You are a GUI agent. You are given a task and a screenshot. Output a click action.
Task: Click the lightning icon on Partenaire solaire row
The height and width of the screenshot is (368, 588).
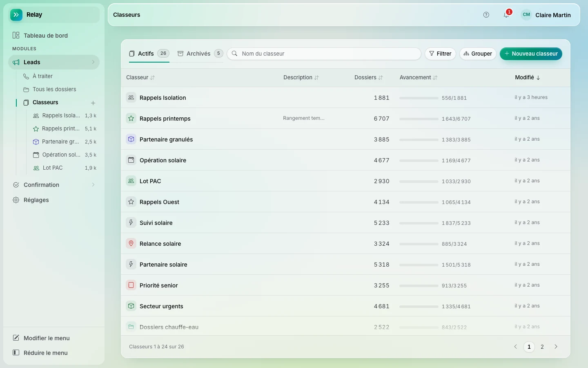pos(131,264)
